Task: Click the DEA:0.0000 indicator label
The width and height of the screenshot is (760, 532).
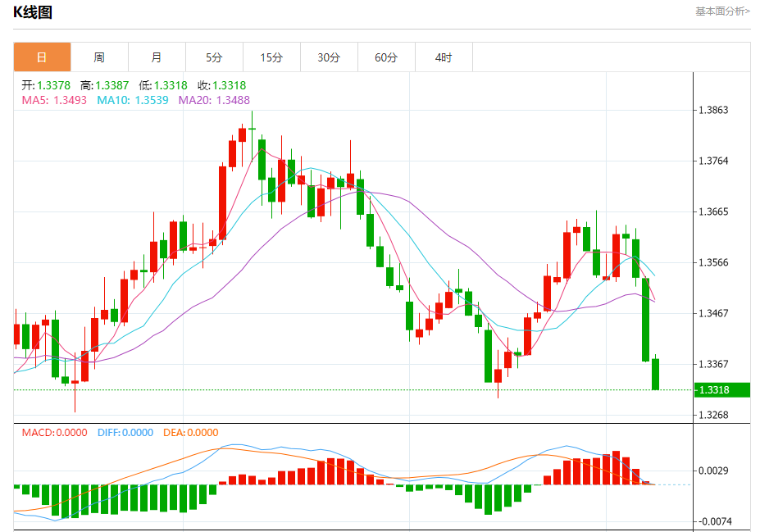Action: pyautogui.click(x=191, y=432)
